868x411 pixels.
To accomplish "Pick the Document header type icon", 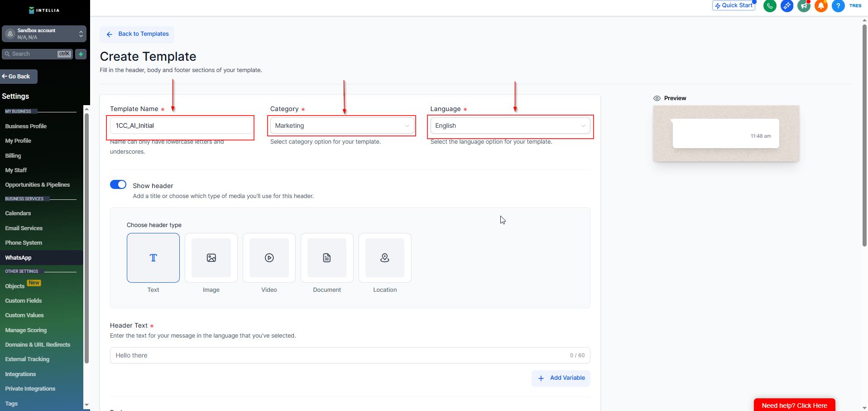I will click(327, 258).
